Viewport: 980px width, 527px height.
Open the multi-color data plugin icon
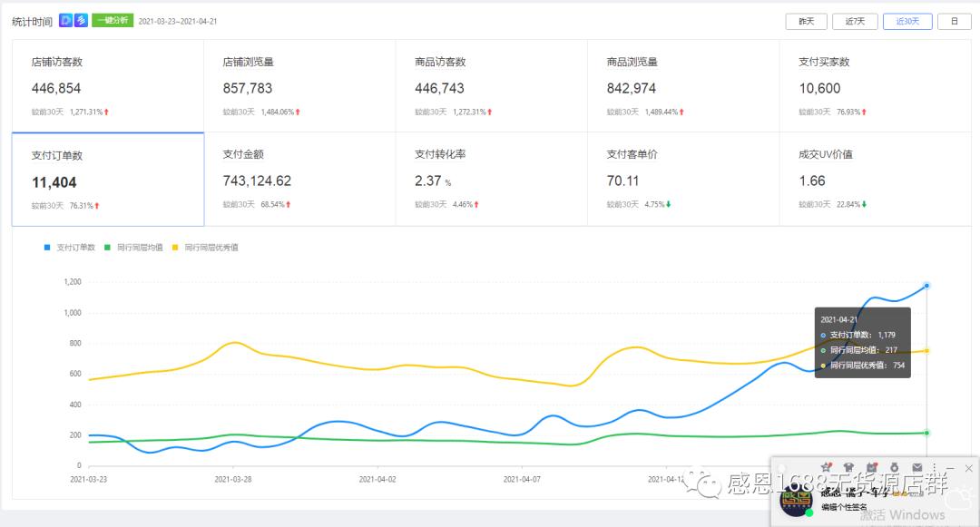coord(80,19)
